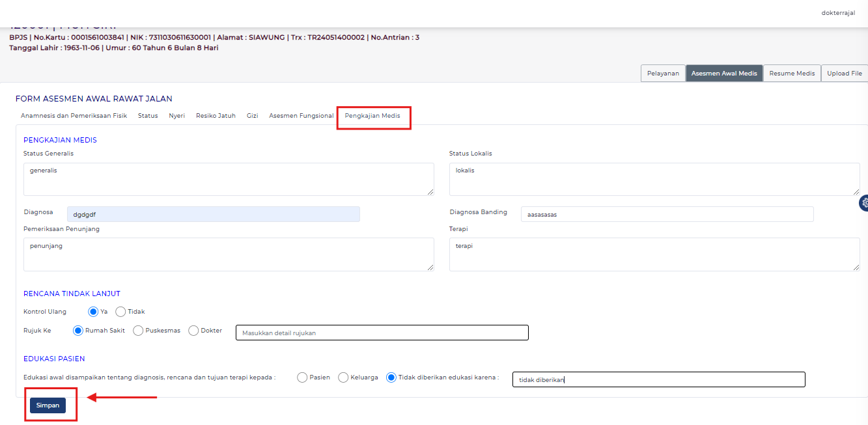Select 'Tidak diberikan edukasi karena' option
Screen dimensions: 868x425
click(x=391, y=377)
